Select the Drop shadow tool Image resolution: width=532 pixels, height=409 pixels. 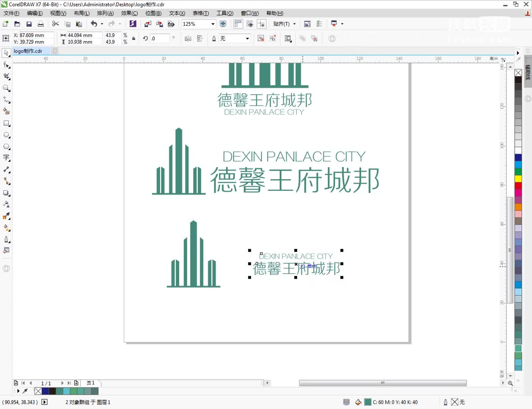6,193
